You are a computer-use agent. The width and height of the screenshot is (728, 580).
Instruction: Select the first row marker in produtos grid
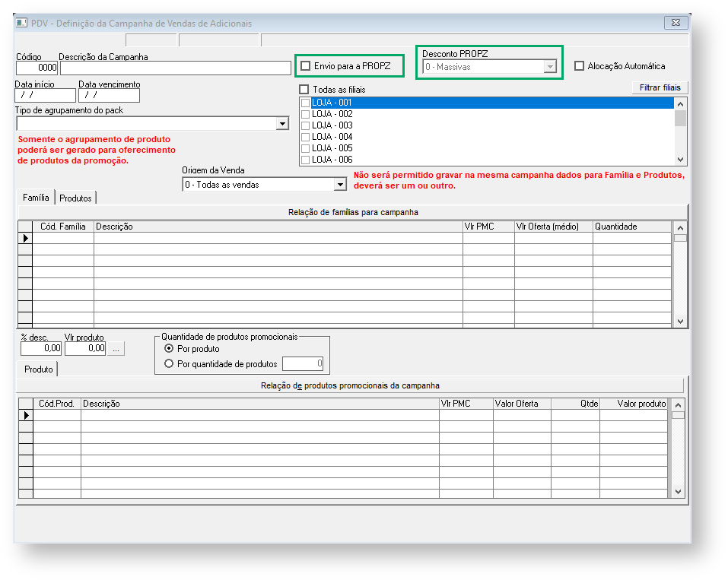tap(26, 415)
